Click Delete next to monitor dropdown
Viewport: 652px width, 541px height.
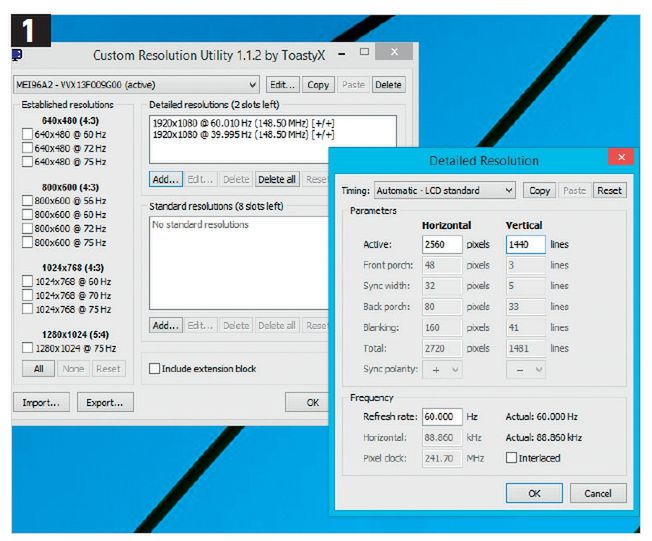[388, 85]
